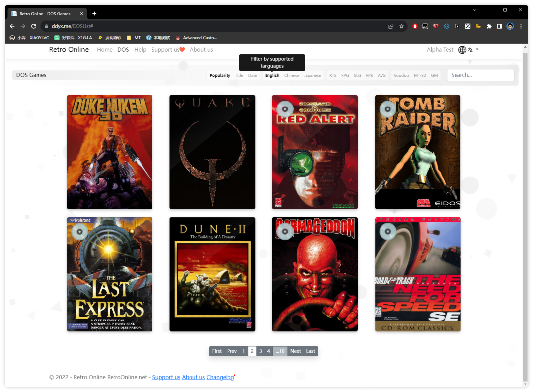This screenshot has width=533, height=392.
Task: Toggle the Chinese language filter
Action: (x=291, y=76)
